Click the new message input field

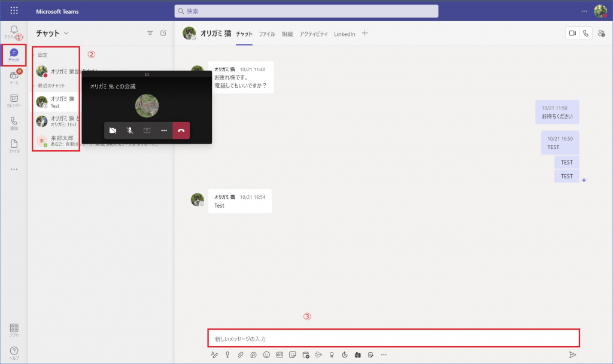coord(393,339)
